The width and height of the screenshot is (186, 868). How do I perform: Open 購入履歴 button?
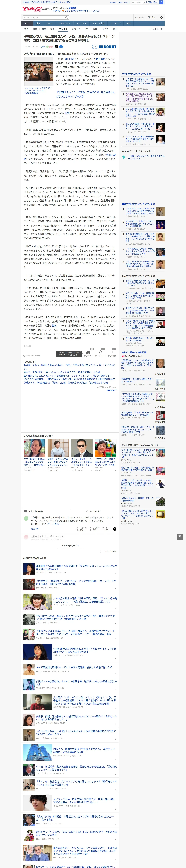152,17
